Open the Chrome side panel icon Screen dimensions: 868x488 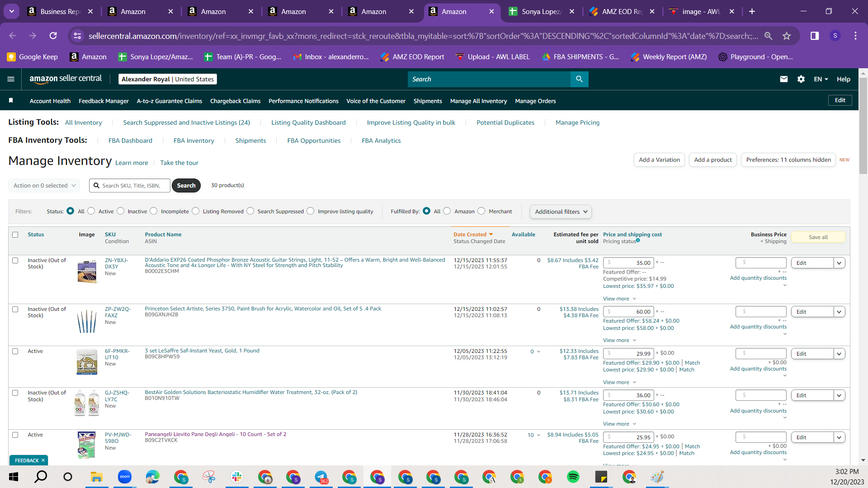(815, 36)
